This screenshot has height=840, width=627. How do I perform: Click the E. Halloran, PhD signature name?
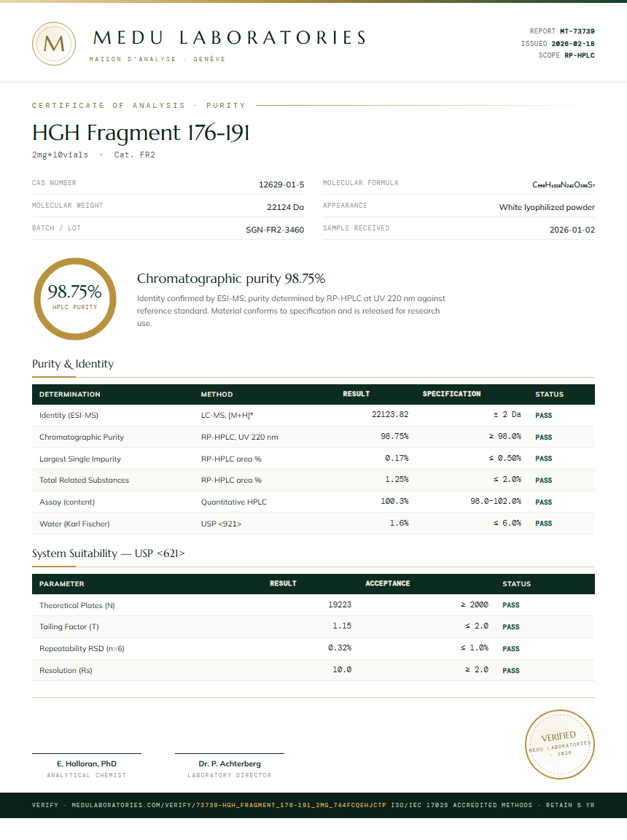87,764
